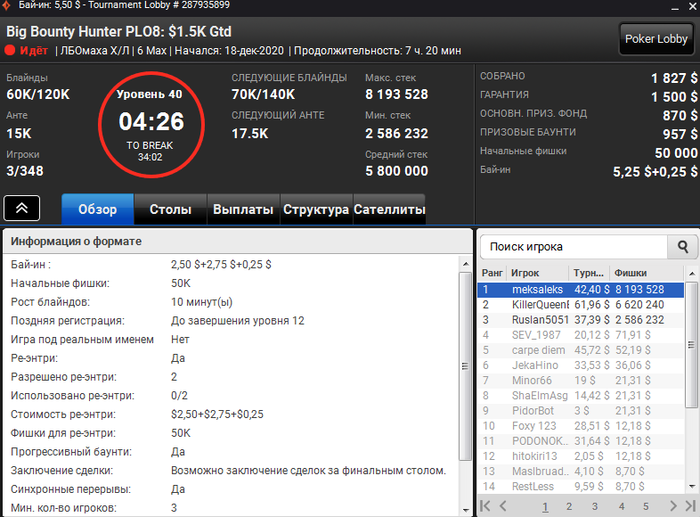Minimize the Tournament Lobby window
Image resolution: width=700 pixels, height=517 pixels.
675,8
